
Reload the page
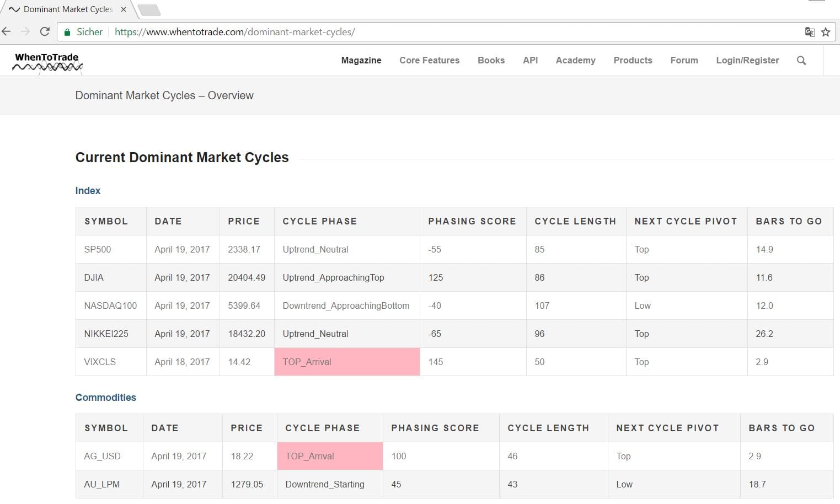(44, 31)
